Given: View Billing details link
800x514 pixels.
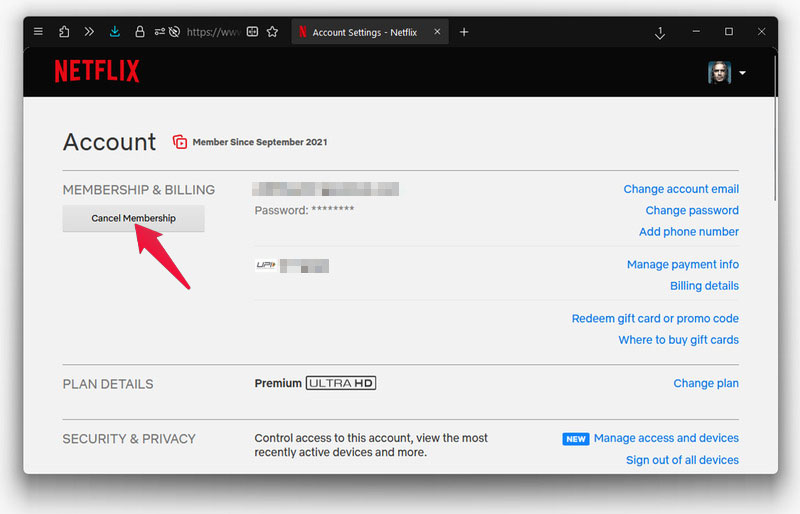Looking at the screenshot, I should [x=704, y=286].
